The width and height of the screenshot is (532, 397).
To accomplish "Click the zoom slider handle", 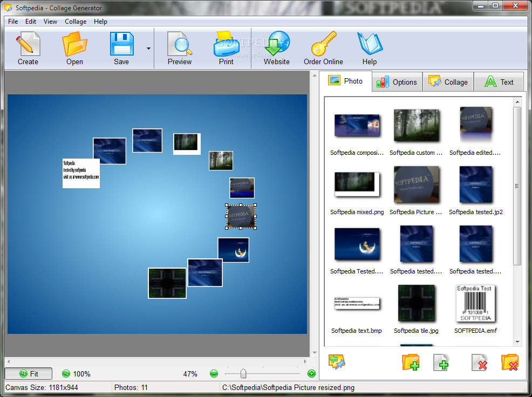I will (243, 374).
